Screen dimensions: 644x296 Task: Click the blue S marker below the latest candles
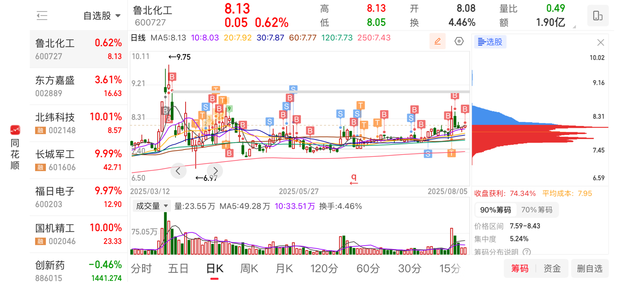pyautogui.click(x=428, y=154)
